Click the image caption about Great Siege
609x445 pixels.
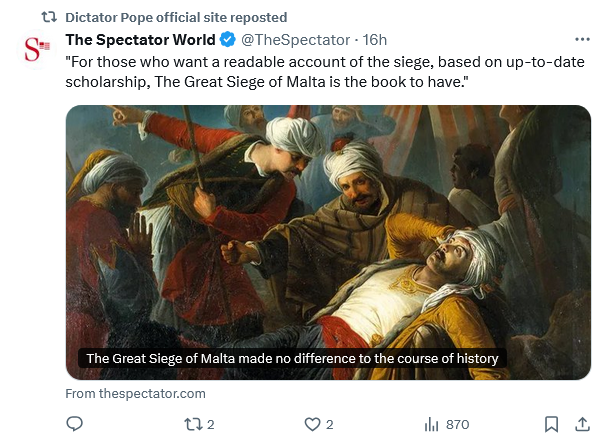(x=292, y=358)
